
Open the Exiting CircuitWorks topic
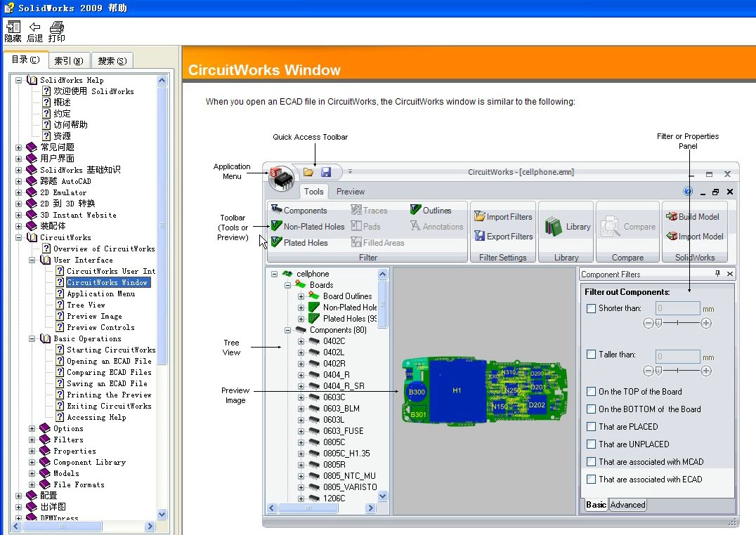(109, 406)
